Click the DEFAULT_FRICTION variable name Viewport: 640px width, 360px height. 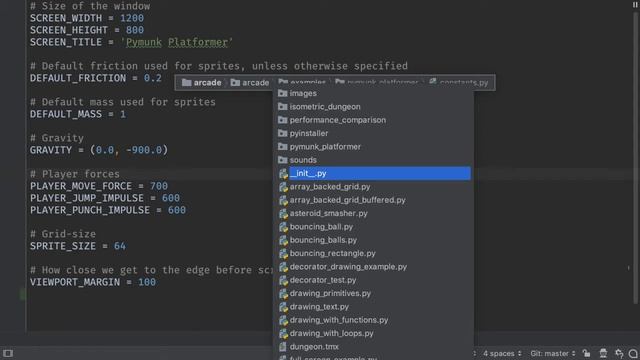(x=78, y=78)
